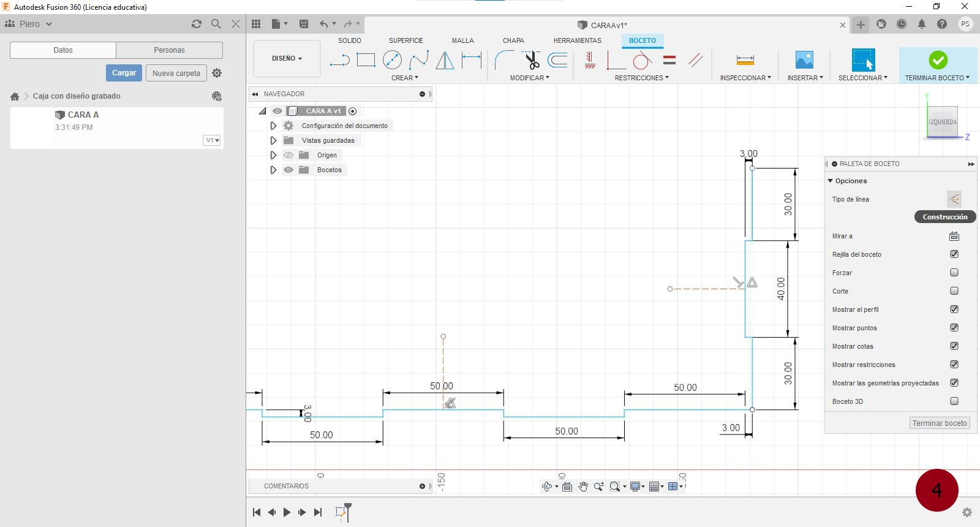Image resolution: width=980 pixels, height=527 pixels.
Task: Open the RESTRICCIONES dropdown menu
Action: 641,78
